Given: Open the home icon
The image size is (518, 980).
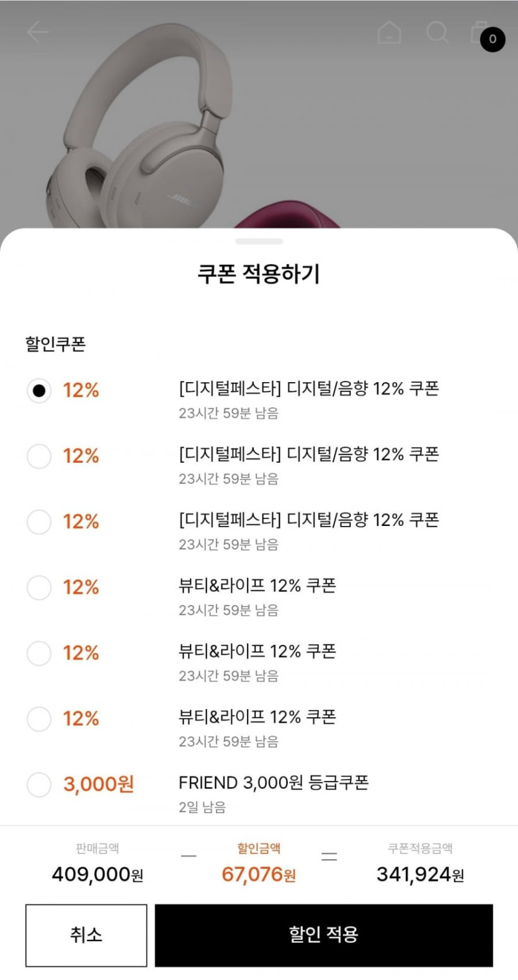Looking at the screenshot, I should 389,32.
